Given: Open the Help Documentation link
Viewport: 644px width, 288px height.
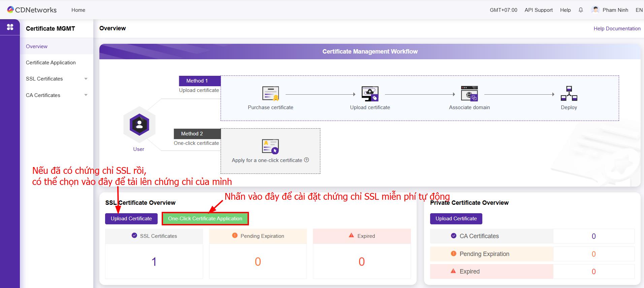Looking at the screenshot, I should pos(617,29).
